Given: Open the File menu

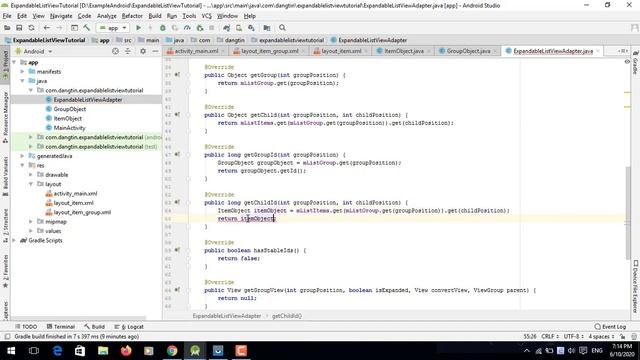Looking at the screenshot, I should pos(7,16).
